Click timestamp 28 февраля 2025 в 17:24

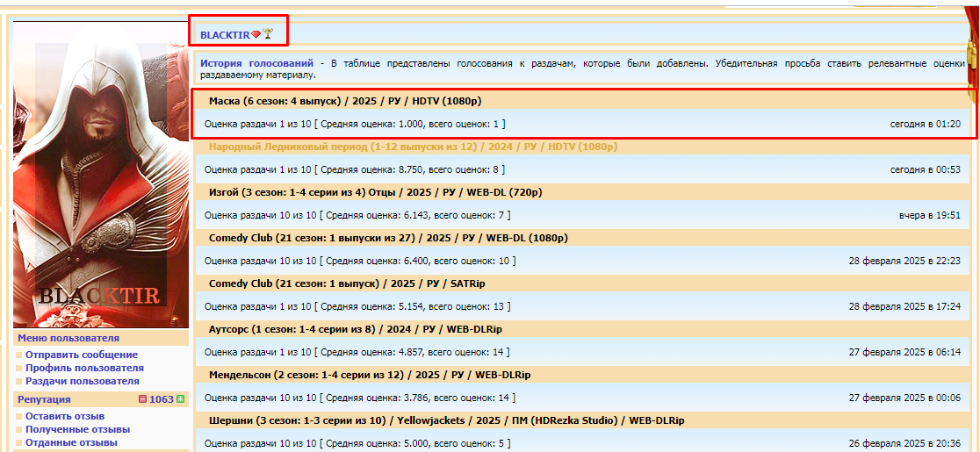point(904,306)
